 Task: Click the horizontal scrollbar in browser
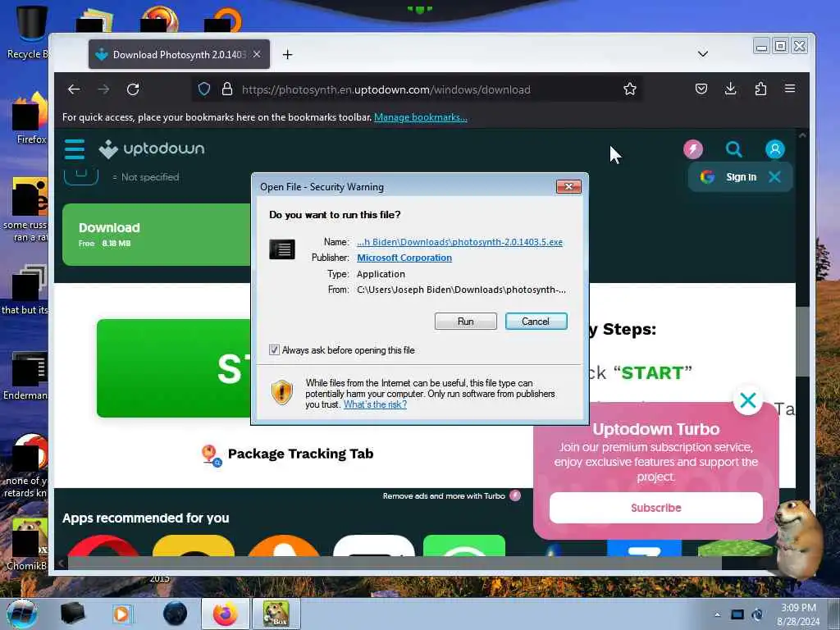coord(395,563)
